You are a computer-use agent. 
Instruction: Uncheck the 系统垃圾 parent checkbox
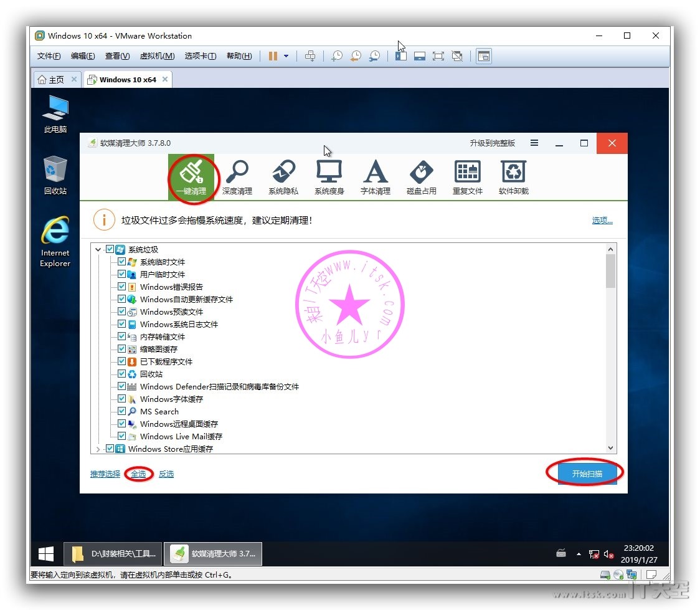[110, 249]
